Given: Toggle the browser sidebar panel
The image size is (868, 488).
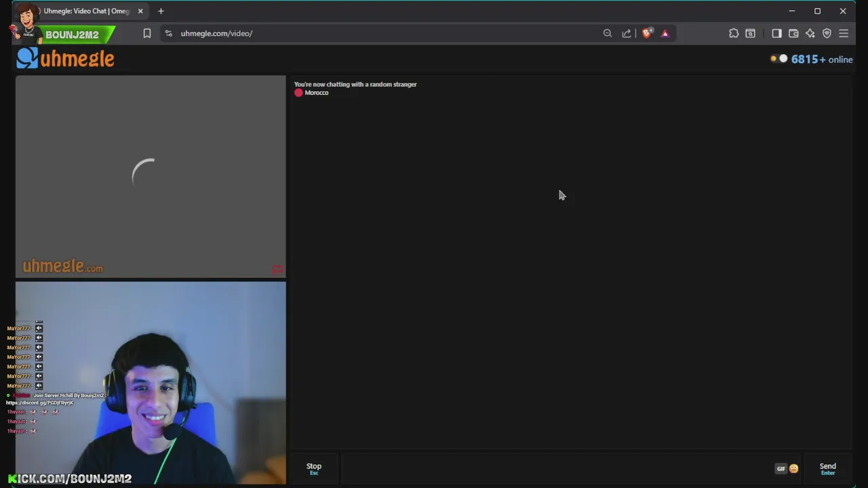Looking at the screenshot, I should (776, 33).
